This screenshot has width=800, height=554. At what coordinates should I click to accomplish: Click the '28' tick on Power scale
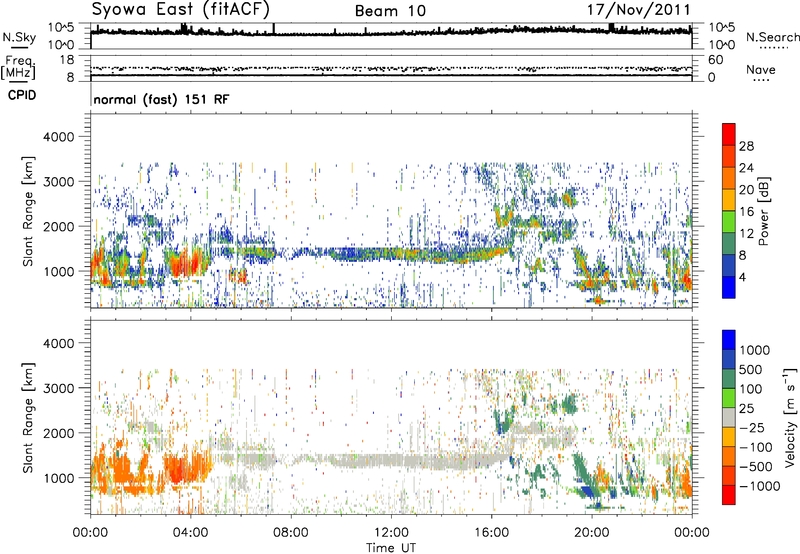[x=746, y=146]
